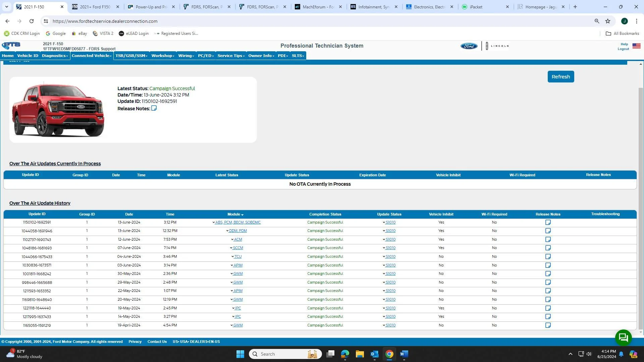Click the Refresh button
The image size is (644, 362).
560,77
